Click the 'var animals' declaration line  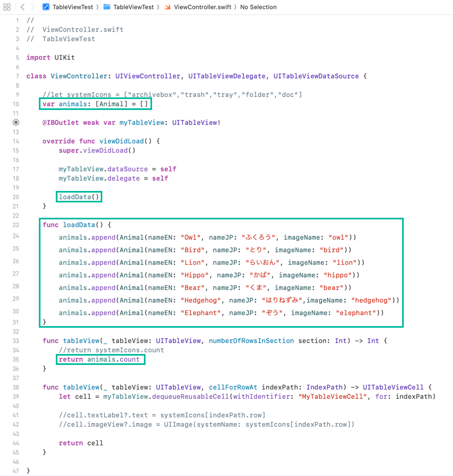(x=95, y=104)
